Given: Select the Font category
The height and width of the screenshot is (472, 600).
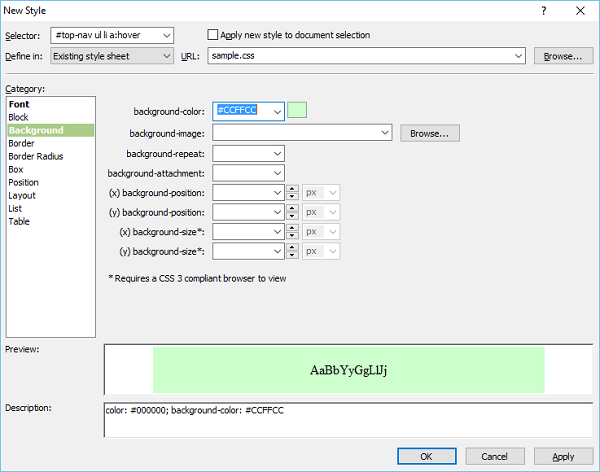Looking at the screenshot, I should pos(19,104).
